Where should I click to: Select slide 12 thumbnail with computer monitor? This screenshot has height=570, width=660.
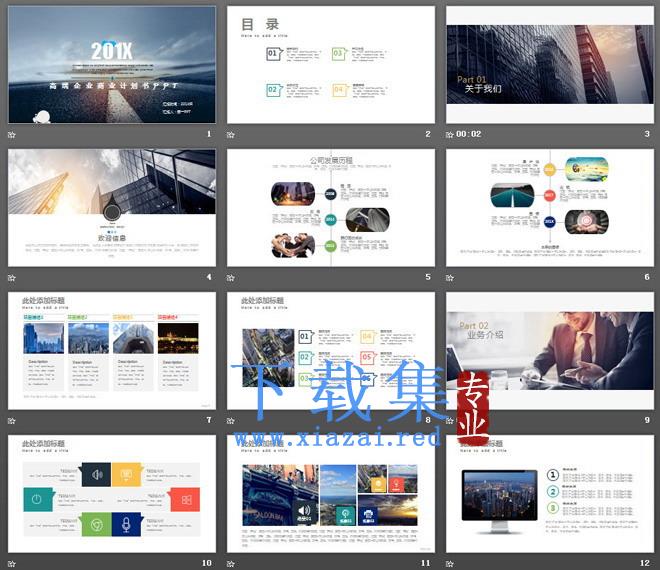(550, 494)
